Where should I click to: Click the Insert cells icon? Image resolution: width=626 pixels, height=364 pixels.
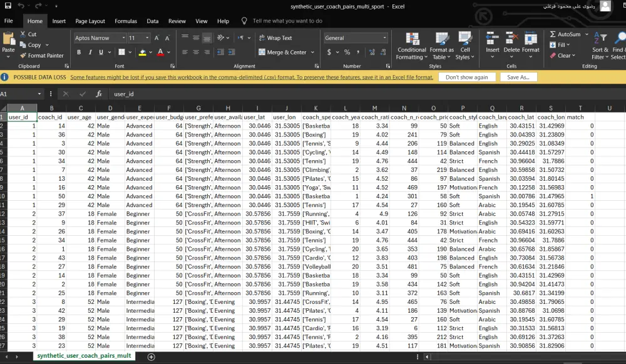coord(492,39)
